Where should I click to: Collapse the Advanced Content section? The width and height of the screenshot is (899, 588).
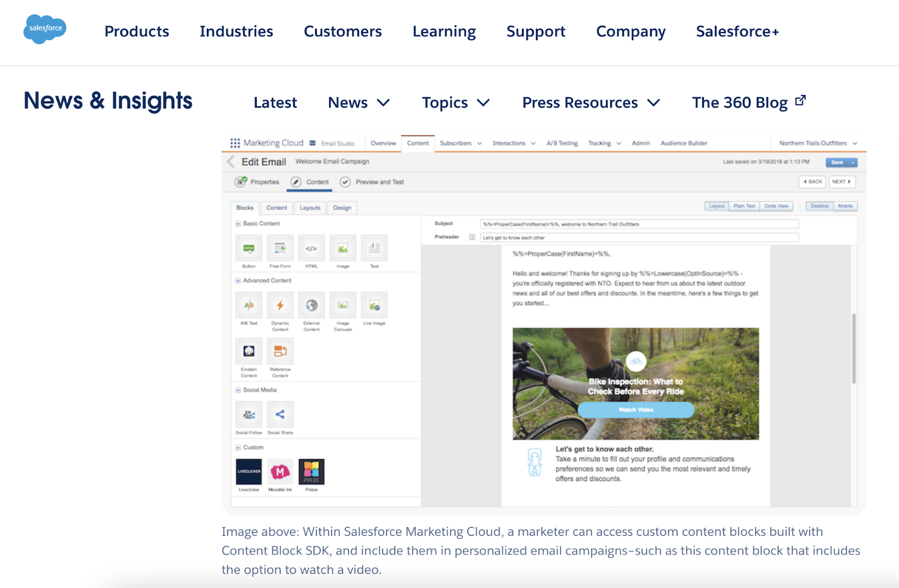point(238,280)
